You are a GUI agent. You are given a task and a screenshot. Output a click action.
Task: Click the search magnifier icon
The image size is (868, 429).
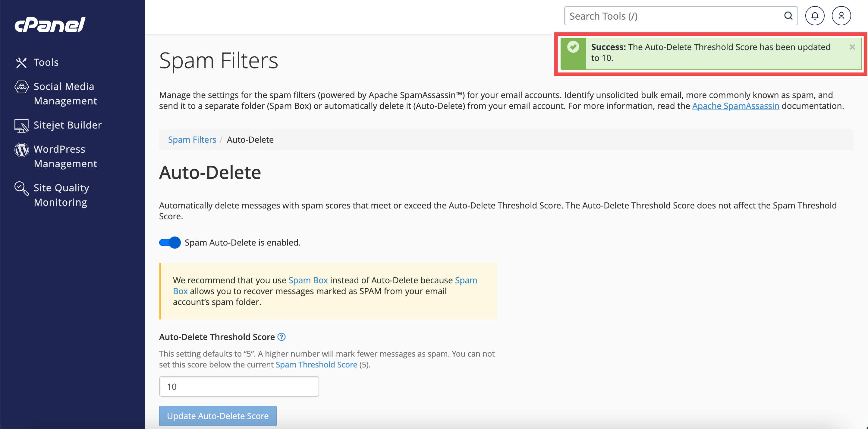788,16
